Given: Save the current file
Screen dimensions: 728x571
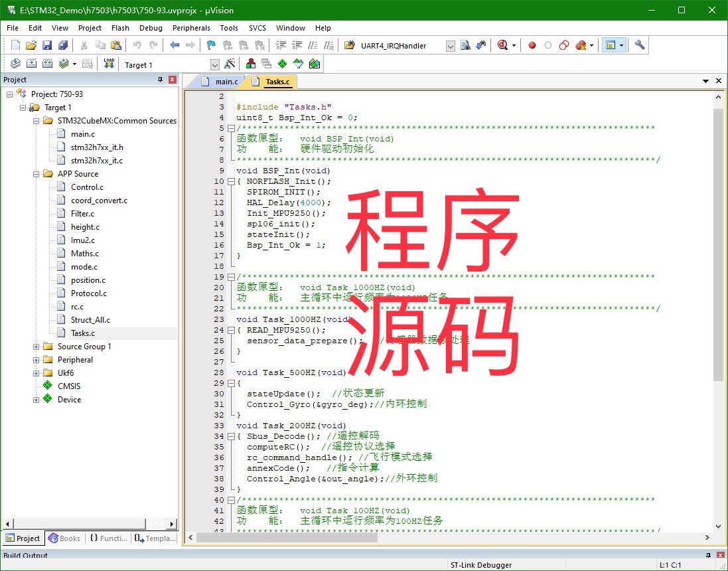Looking at the screenshot, I should pyautogui.click(x=47, y=45).
